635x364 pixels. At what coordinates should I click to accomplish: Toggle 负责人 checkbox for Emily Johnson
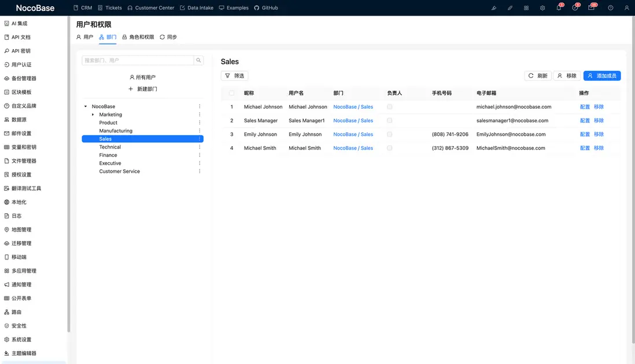click(390, 134)
